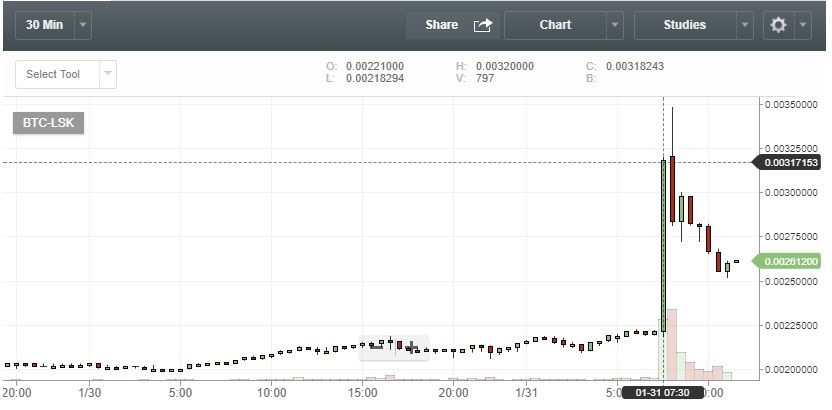832x410 pixels.
Task: Click the red candle with the highest wick
Action: point(672,188)
